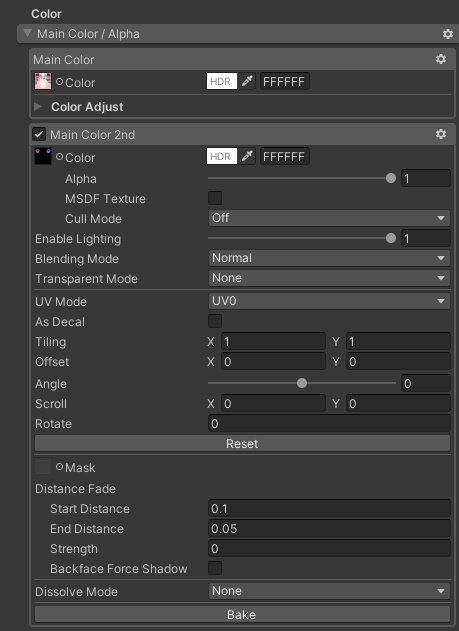Viewport: 459px width, 631px height.
Task: Toggle the As Decal checkbox
Action: click(x=215, y=321)
